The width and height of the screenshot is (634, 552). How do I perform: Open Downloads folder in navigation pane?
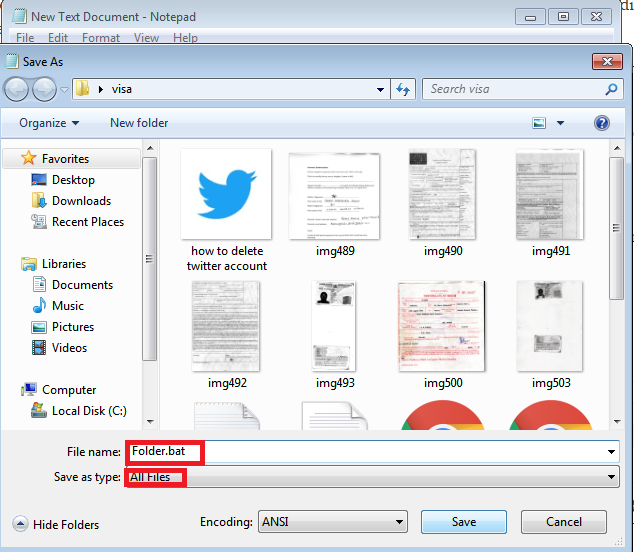[80, 201]
